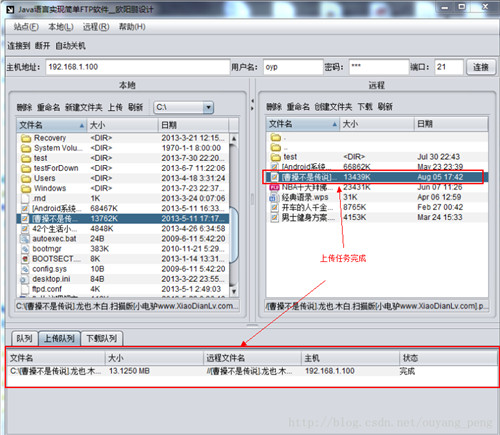This screenshot has width=500, height=435.
Task: Switch to the 下载队列 tab
Action: tap(102, 339)
